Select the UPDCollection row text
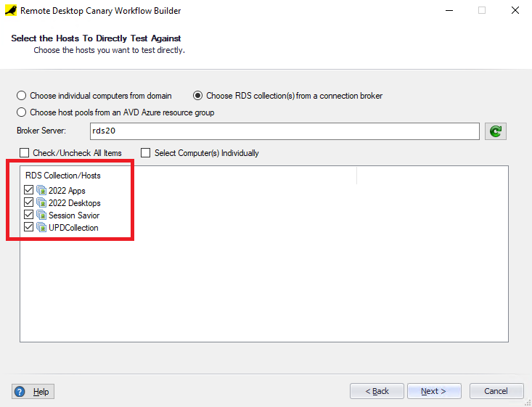The image size is (532, 407). coord(73,228)
